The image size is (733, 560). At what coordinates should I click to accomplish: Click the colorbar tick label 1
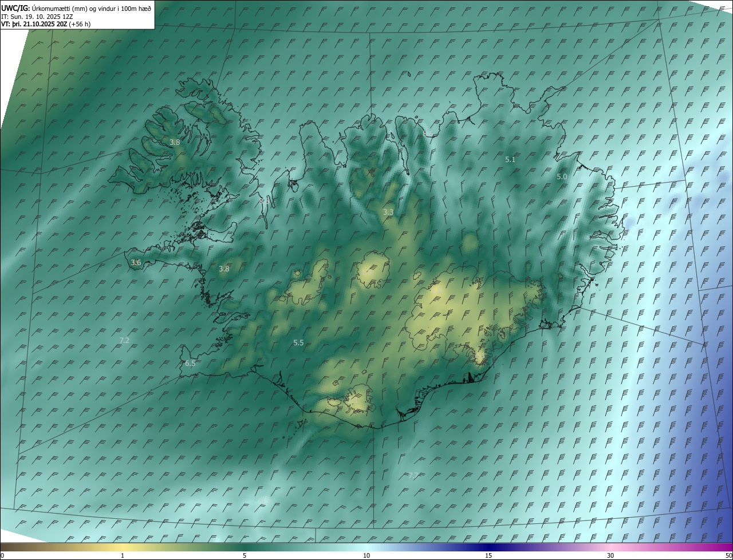pyautogui.click(x=123, y=555)
